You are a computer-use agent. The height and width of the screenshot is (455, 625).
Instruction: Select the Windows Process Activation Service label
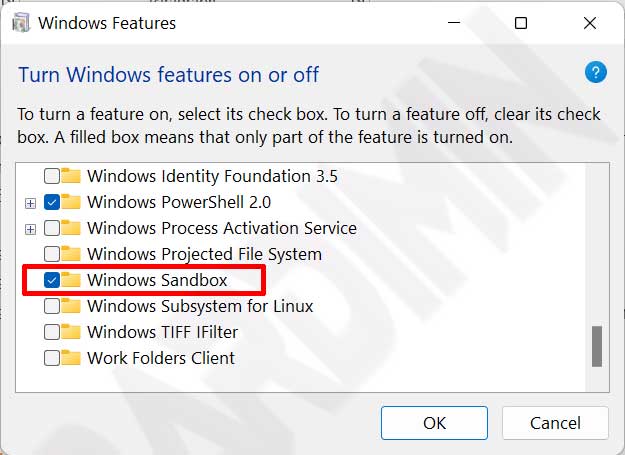222,228
